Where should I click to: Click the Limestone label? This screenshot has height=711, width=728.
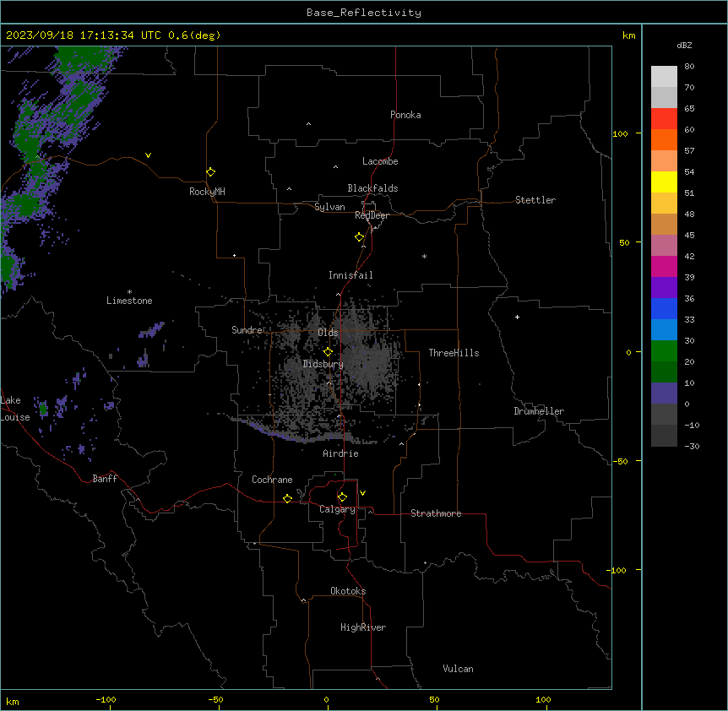[129, 301]
